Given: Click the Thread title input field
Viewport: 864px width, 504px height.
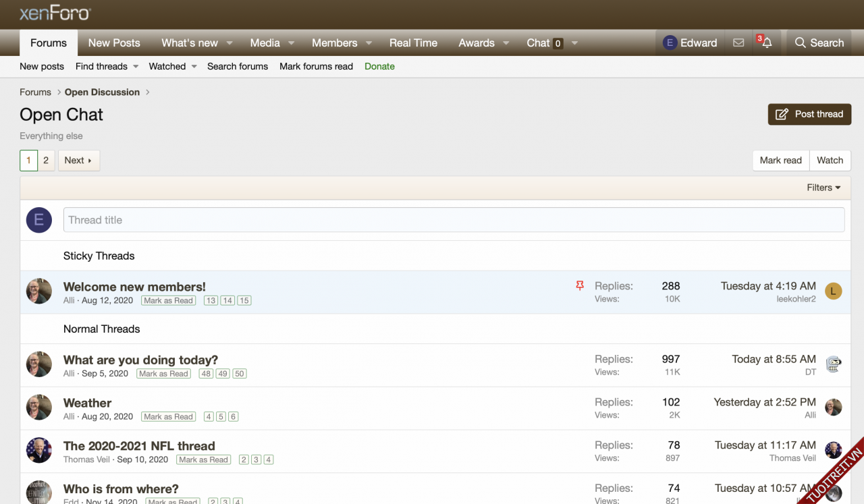Looking at the screenshot, I should [454, 220].
